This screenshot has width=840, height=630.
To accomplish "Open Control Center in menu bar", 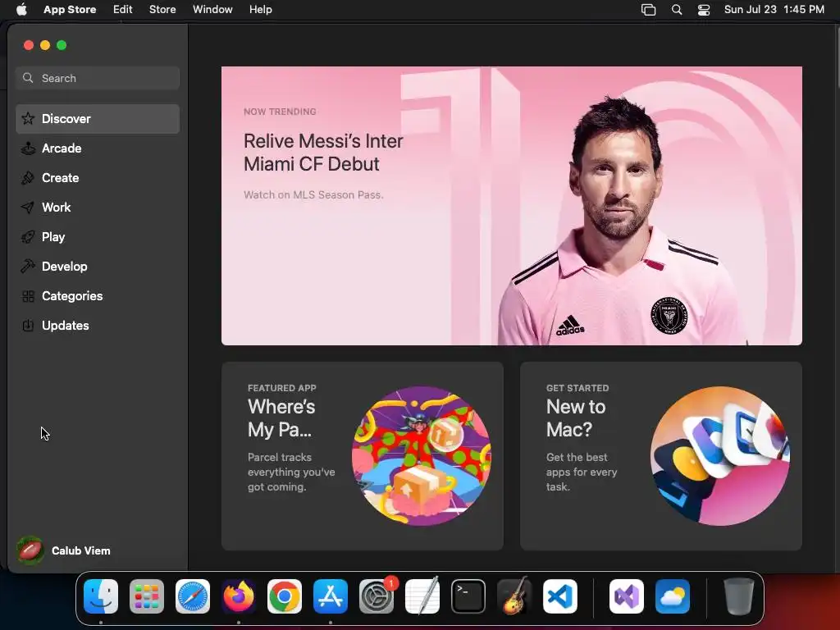I will 703,10.
